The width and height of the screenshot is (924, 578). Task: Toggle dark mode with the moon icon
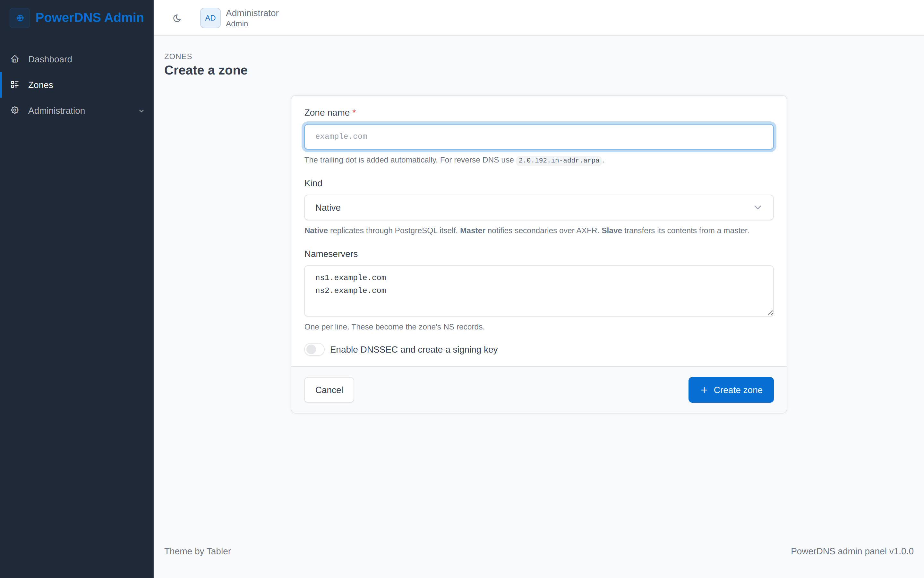click(x=177, y=18)
